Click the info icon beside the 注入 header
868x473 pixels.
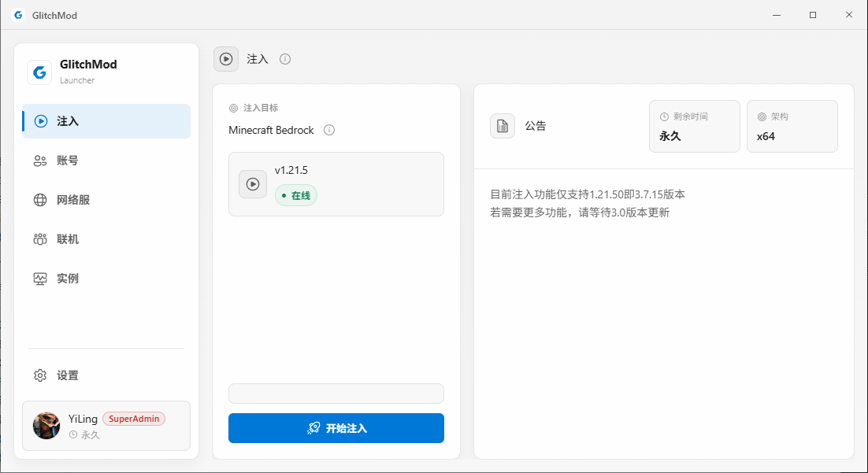(x=285, y=59)
